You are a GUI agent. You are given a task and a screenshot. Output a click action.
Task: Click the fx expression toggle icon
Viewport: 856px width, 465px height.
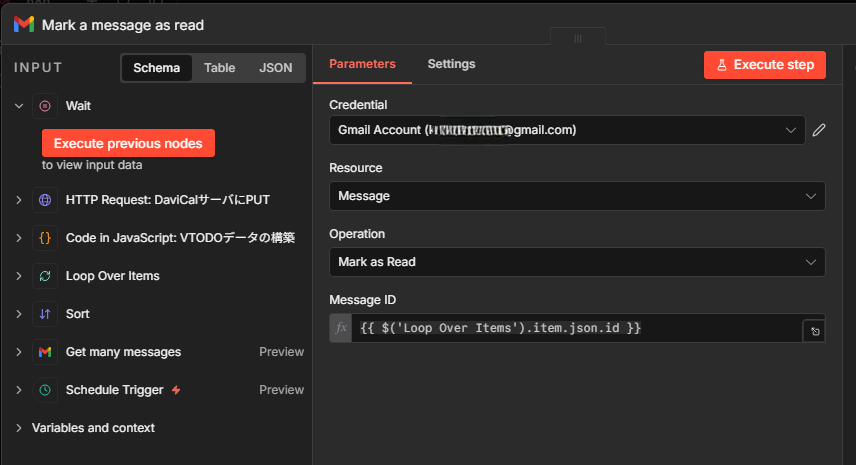pos(341,328)
